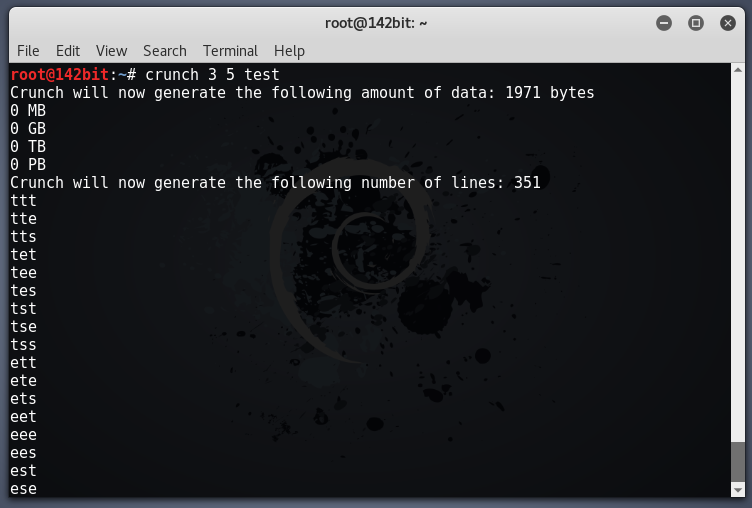Click the output line 'tet'
The width and height of the screenshot is (752, 508).
click(24, 255)
